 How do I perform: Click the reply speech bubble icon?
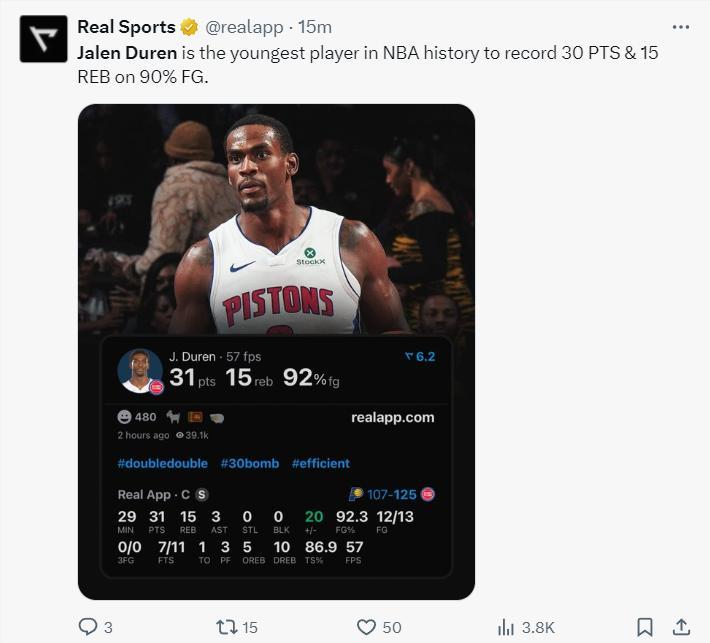pos(89,627)
